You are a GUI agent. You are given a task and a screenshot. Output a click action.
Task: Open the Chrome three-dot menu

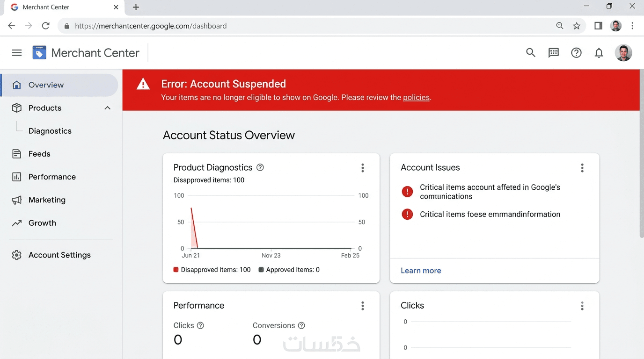click(632, 26)
